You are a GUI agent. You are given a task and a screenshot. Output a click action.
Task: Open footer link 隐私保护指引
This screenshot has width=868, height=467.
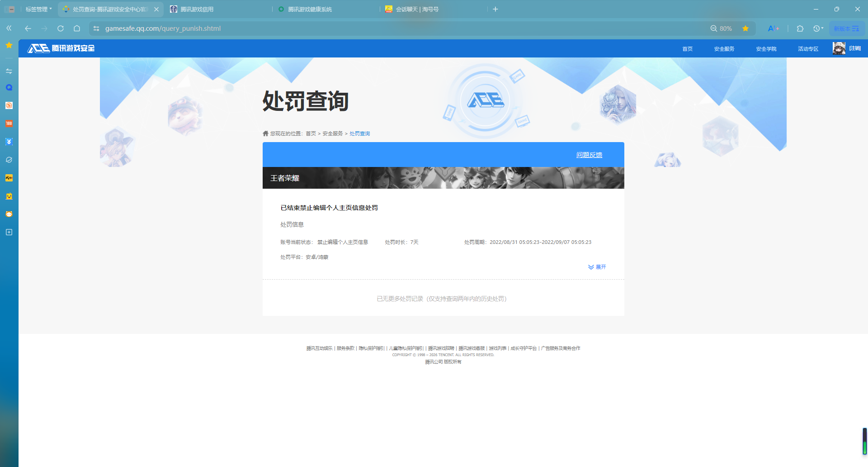click(372, 348)
